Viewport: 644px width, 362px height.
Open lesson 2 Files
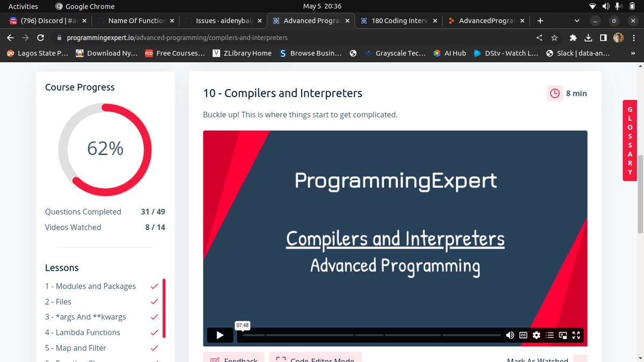pyautogui.click(x=58, y=302)
